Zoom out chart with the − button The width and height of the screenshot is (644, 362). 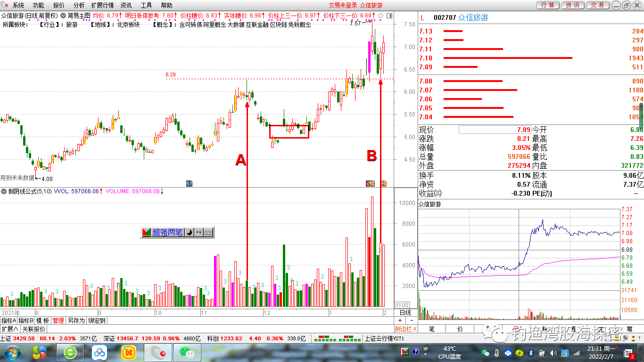[x=411, y=321]
